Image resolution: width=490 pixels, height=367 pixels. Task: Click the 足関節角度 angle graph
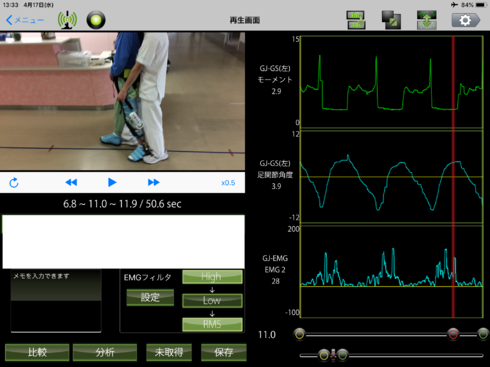tap(391, 177)
